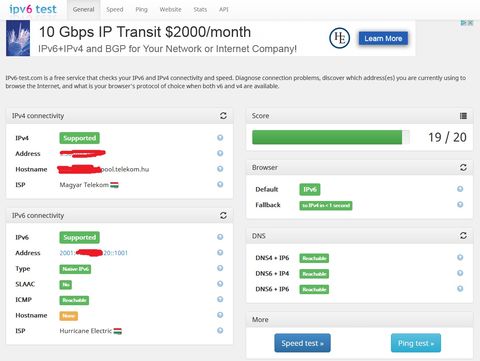Open the Ping tab
The height and width of the screenshot is (361, 480).
(141, 10)
